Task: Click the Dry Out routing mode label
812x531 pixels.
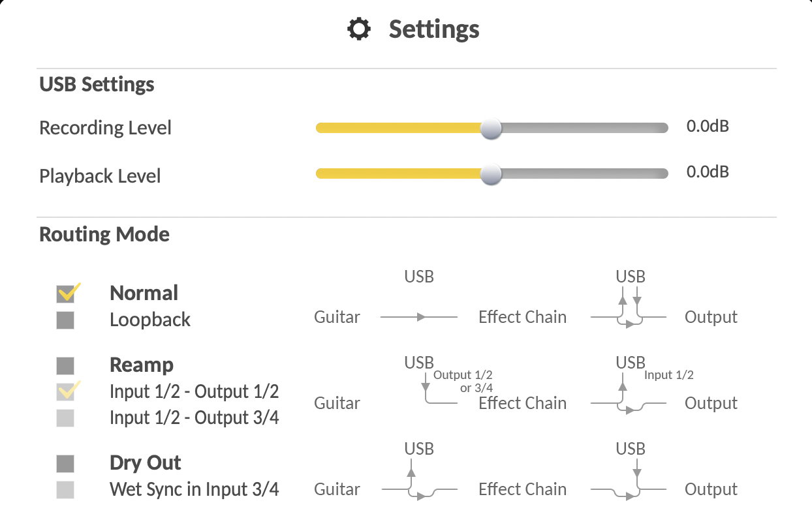Action: 145,463
